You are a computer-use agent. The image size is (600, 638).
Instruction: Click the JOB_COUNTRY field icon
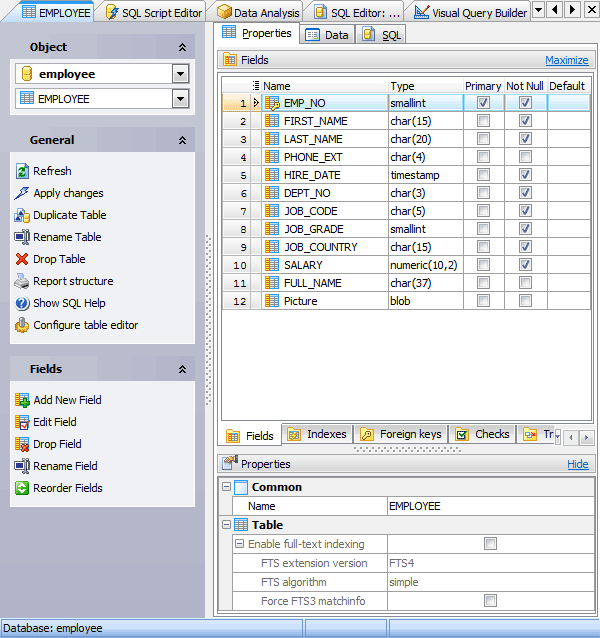272,247
